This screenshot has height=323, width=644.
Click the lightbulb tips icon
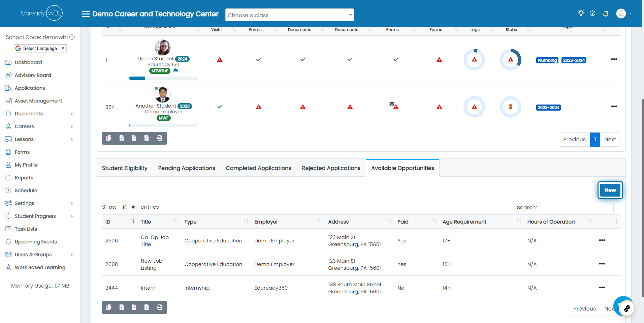click(581, 13)
